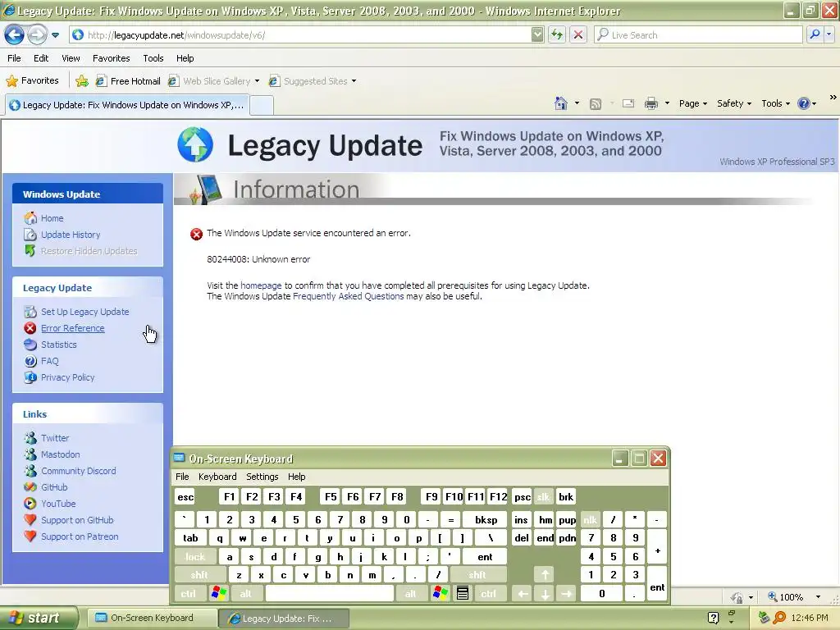Open the address bar dropdown arrow

[x=538, y=34]
